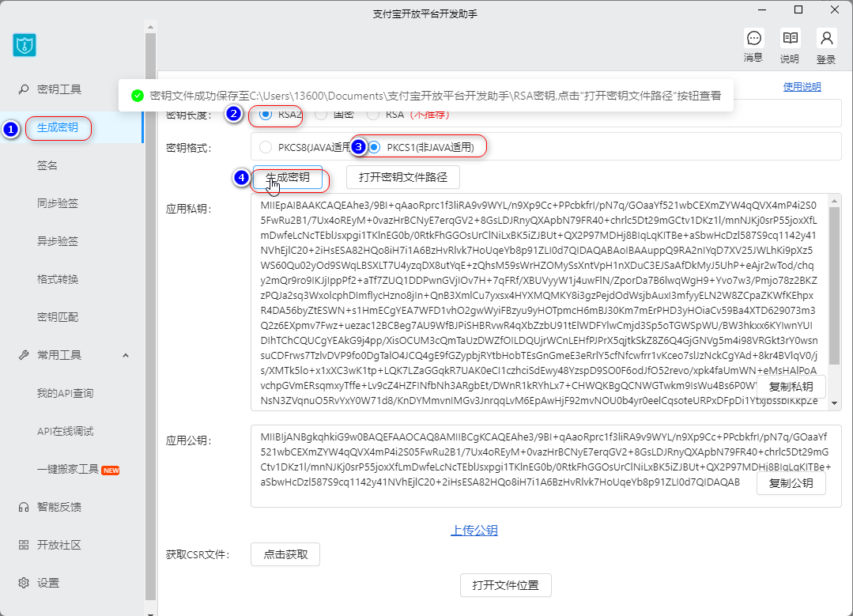Click the 应用公钥 label
Viewport: 853px width, 616px height.
[189, 440]
